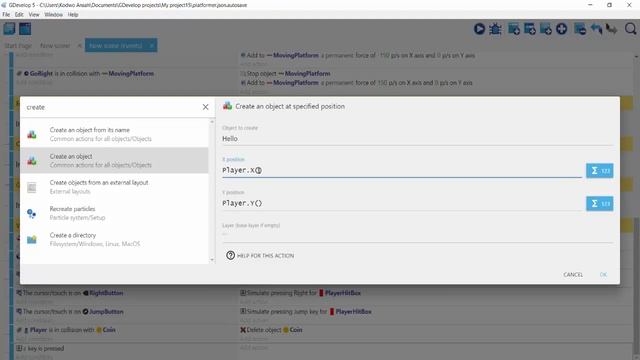Click 'Stop object MovingPlatform' action
This screenshot has width=640, height=360.
pos(285,73)
